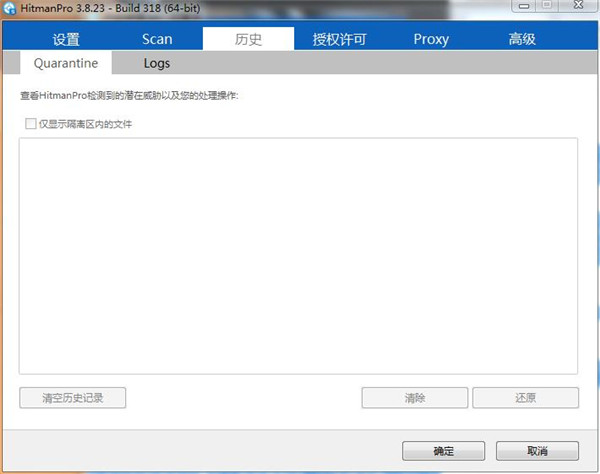Click the 清除 button
600x474 pixels.
click(415, 398)
